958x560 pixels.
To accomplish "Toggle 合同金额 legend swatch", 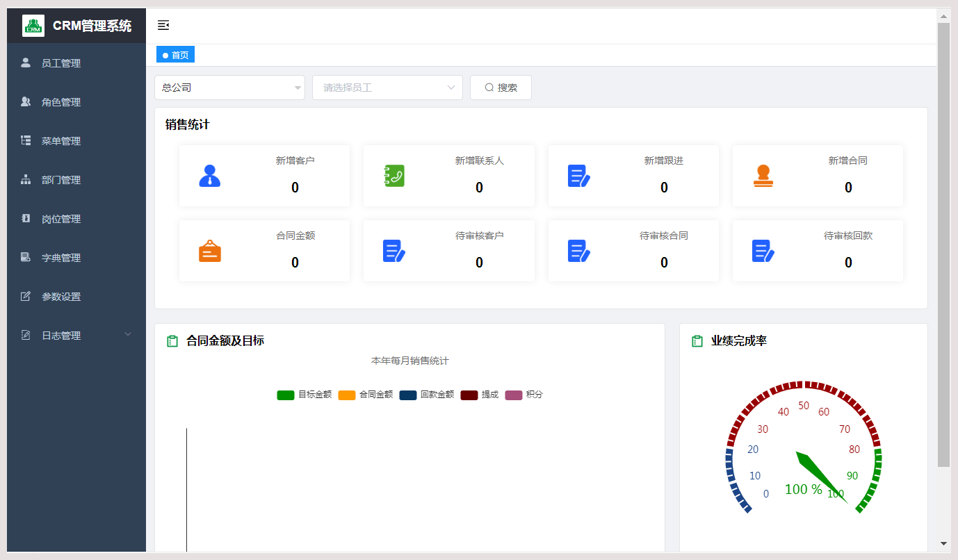I will pyautogui.click(x=347, y=395).
